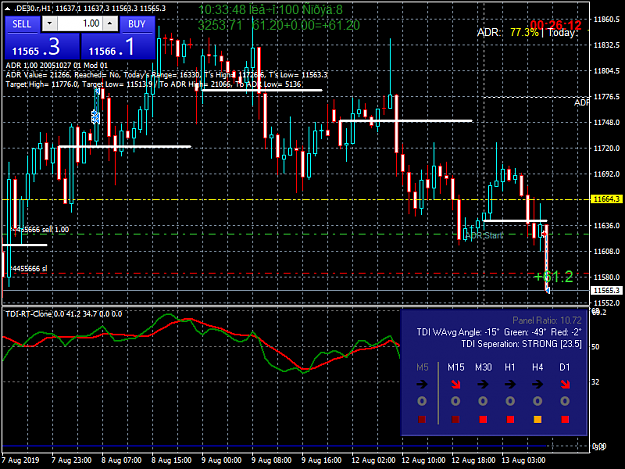Click the 'TDI-RT-Clone' indicator title
625x469 pixels.
click(x=28, y=314)
